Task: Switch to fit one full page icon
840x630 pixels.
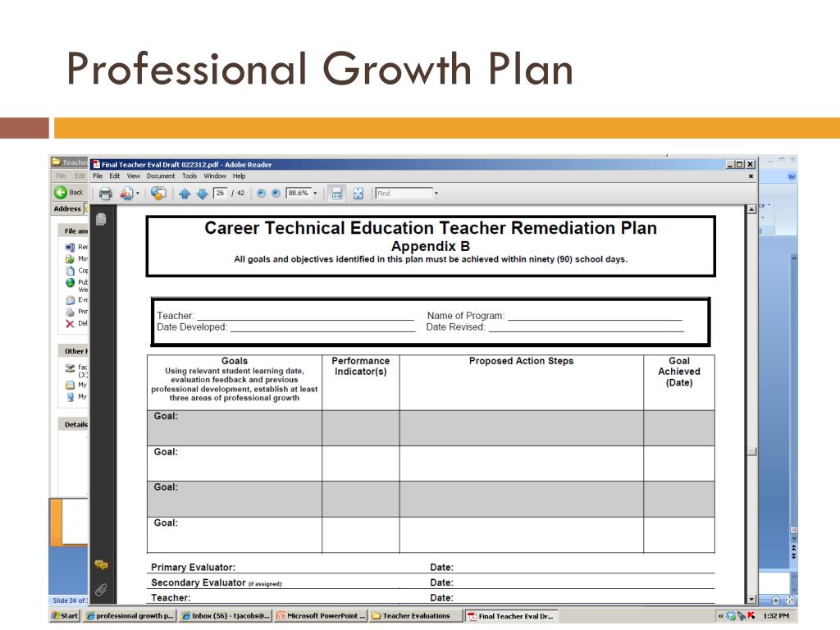Action: click(358, 194)
